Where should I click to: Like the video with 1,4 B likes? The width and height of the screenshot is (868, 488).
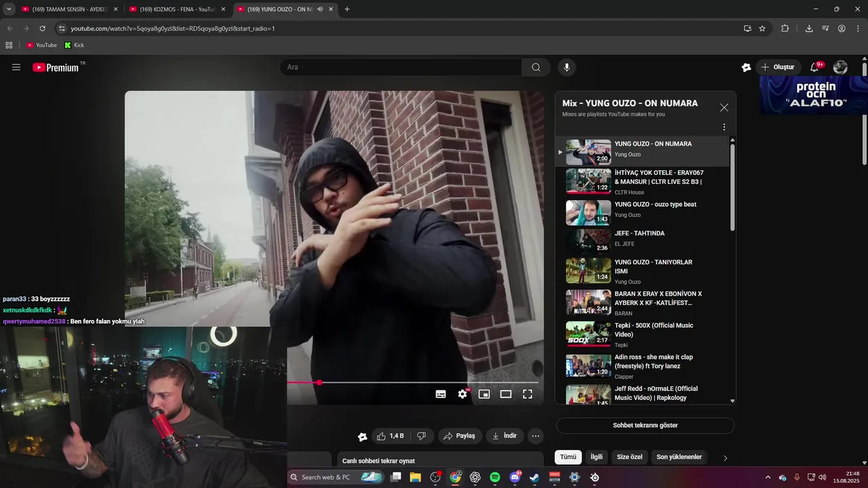point(391,436)
